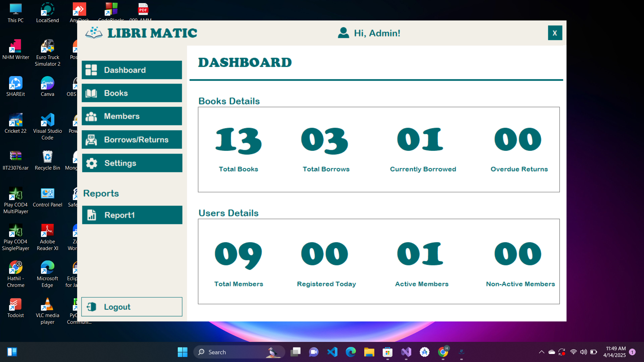Select the Adobe Reader XI shortcut
The height and width of the screenshot is (362, 644).
(x=48, y=238)
